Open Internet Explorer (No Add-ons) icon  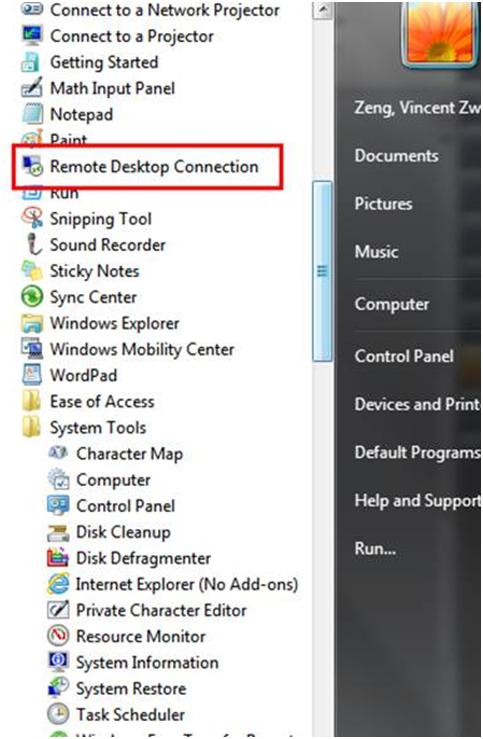(x=58, y=584)
